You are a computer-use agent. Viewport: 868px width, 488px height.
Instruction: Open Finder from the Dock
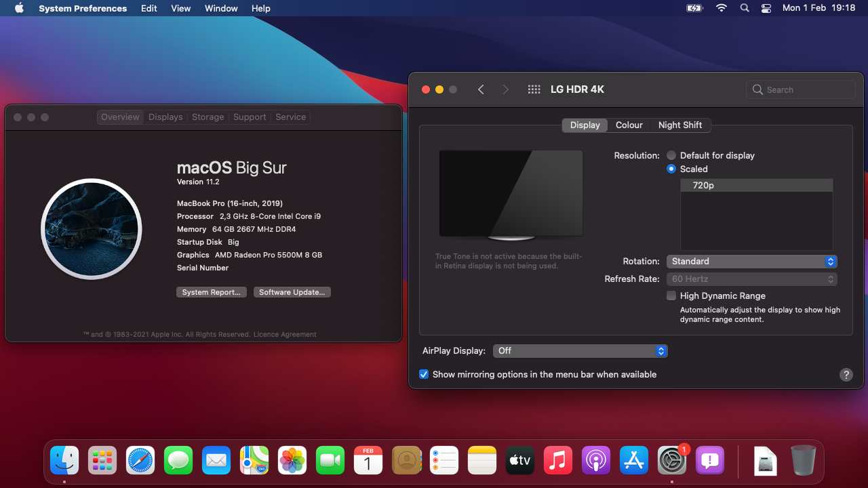64,461
